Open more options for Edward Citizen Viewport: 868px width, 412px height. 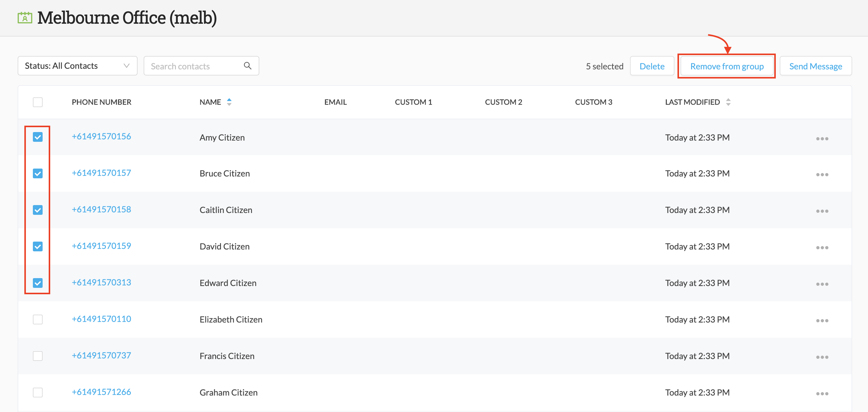(x=822, y=284)
